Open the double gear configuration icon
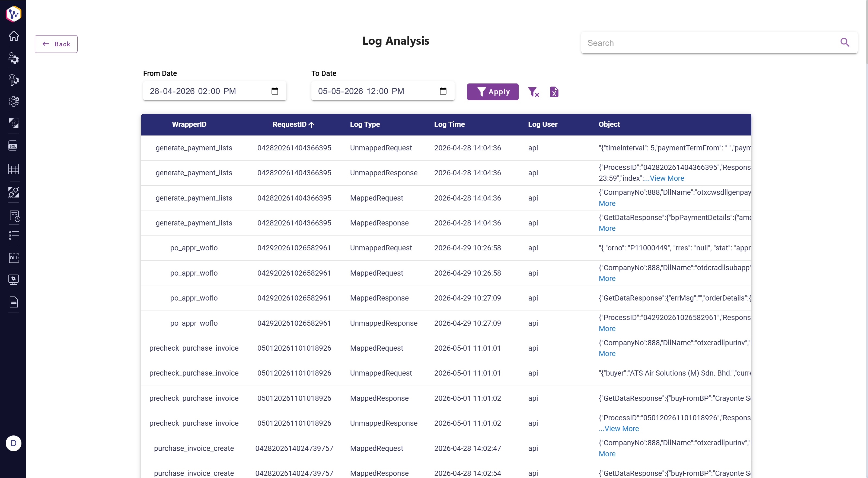Screen dimensions: 868x478 point(14,101)
